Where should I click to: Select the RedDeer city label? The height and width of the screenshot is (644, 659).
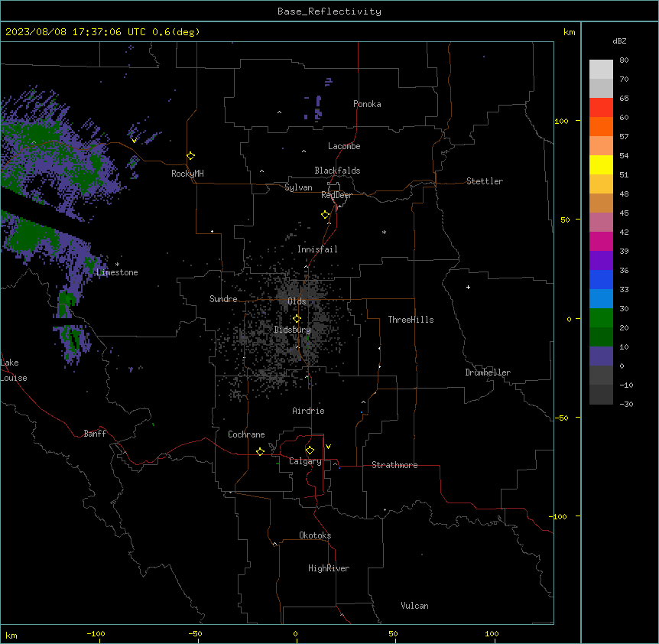(x=336, y=195)
